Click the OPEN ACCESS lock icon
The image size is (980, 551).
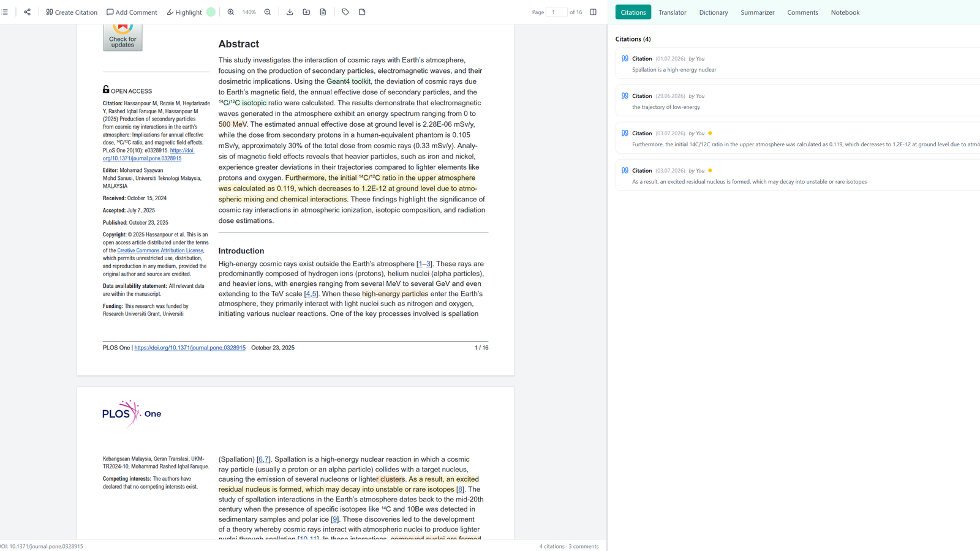pos(106,89)
